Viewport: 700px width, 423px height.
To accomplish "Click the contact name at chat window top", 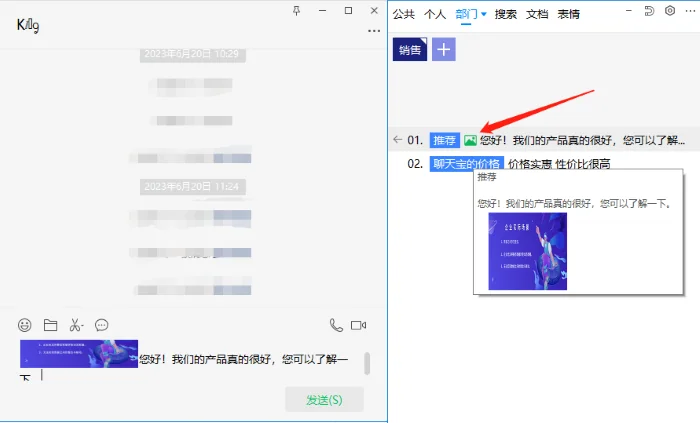I will [28, 25].
